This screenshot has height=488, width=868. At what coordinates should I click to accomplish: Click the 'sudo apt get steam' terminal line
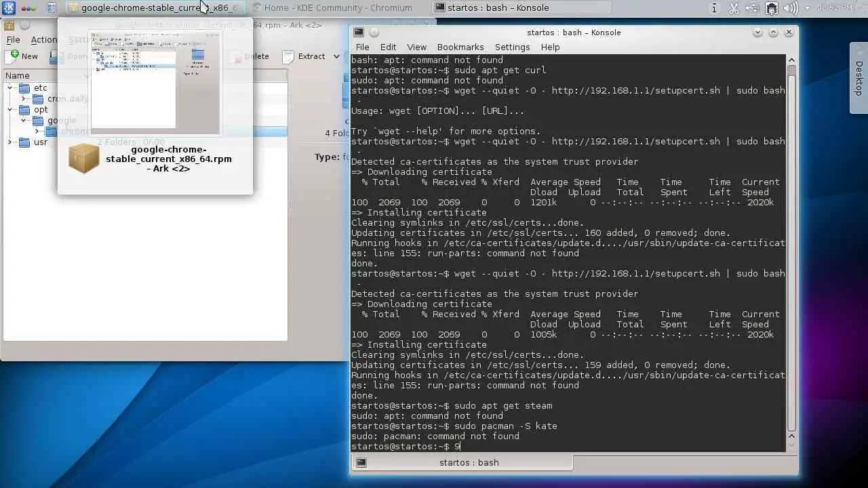pos(452,406)
